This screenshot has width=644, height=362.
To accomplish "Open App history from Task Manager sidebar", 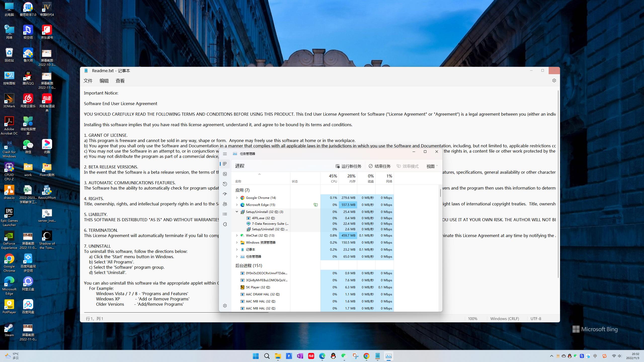I will coord(225,184).
